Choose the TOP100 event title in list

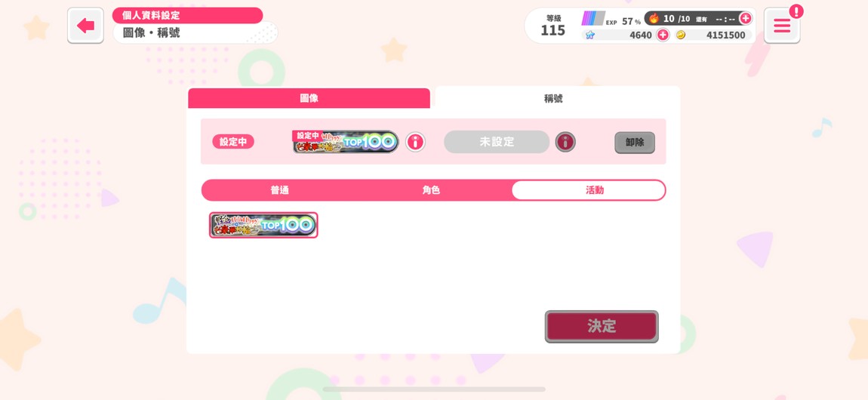click(263, 225)
